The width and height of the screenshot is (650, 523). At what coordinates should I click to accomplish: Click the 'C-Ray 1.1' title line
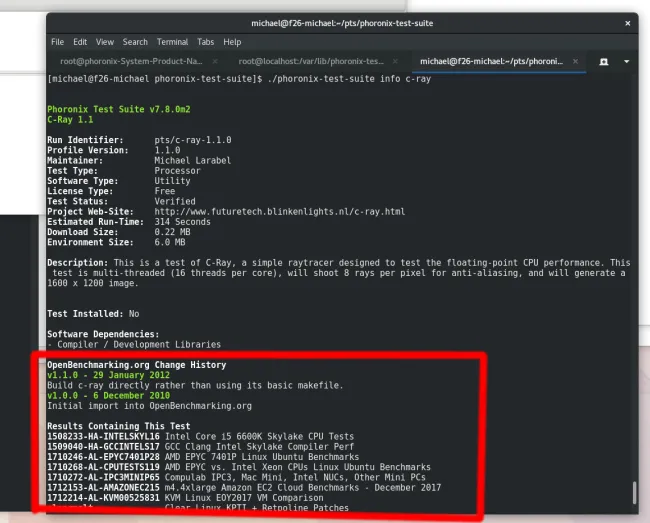tap(70, 120)
